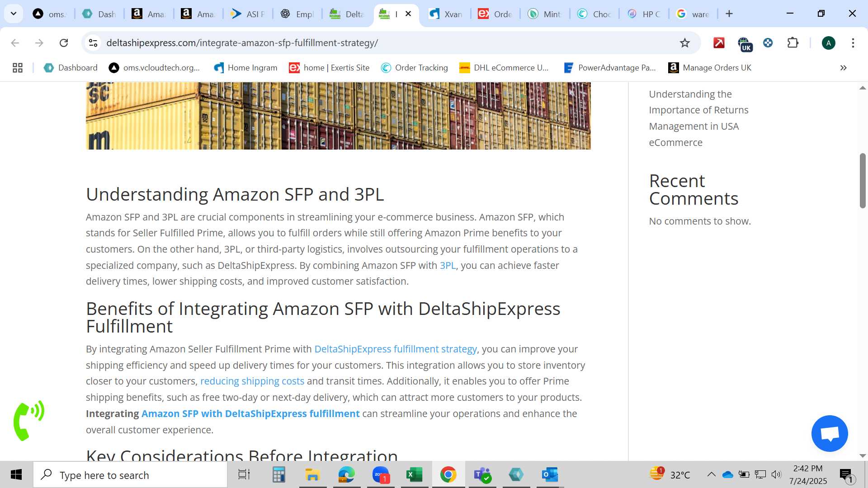Image resolution: width=868 pixels, height=488 pixels.
Task: Go forward to next page
Action: tap(39, 43)
